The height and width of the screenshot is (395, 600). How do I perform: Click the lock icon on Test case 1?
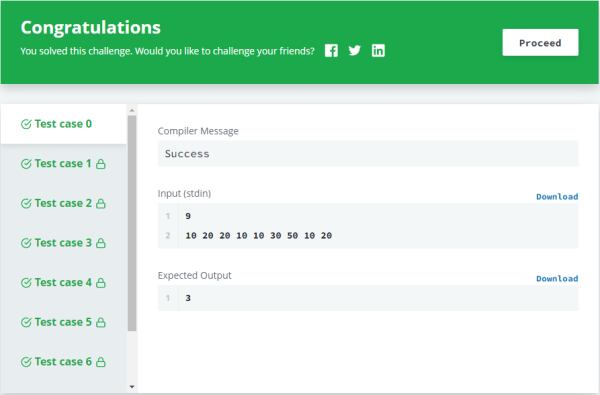point(101,164)
